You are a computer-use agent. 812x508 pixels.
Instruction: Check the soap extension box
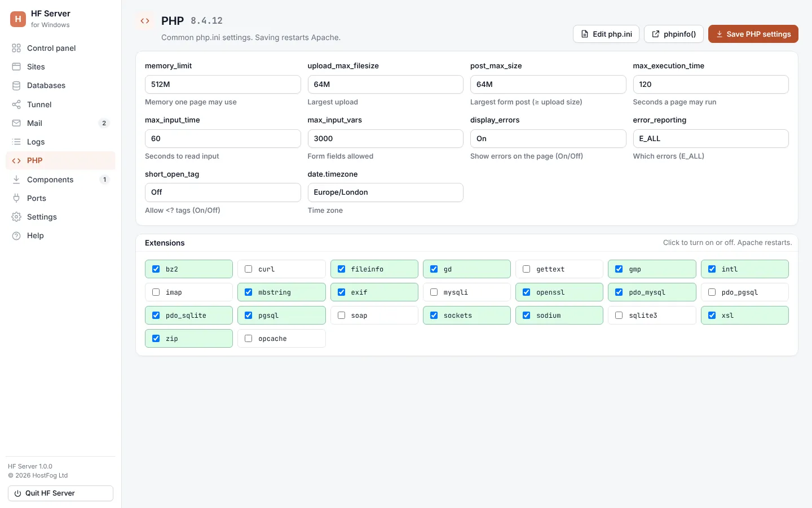point(341,316)
